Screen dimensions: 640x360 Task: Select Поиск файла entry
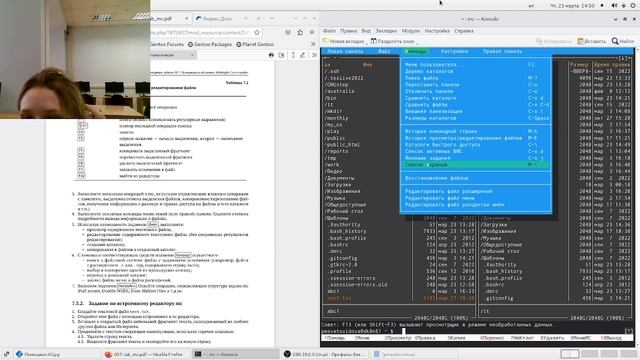point(476,78)
